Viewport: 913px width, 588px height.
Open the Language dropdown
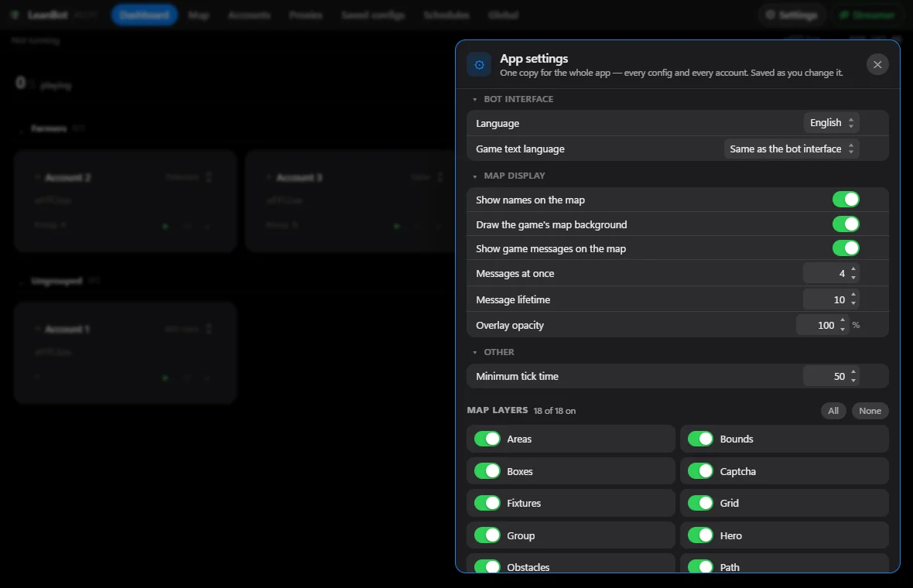click(832, 123)
